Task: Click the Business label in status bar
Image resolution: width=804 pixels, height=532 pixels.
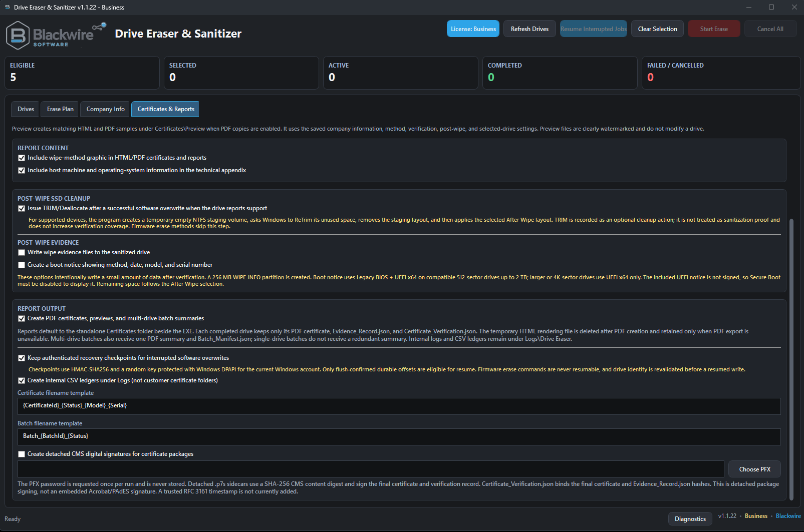Action: (756, 516)
